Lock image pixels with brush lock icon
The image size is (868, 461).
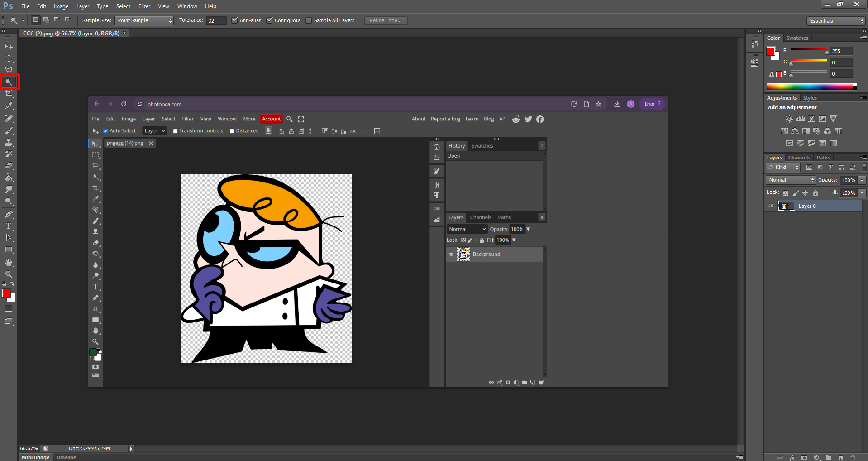click(x=796, y=193)
